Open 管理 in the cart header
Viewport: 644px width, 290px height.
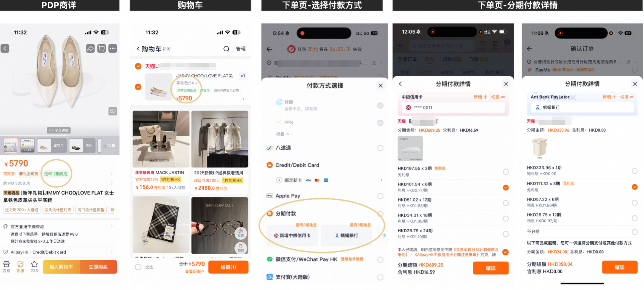[x=241, y=49]
